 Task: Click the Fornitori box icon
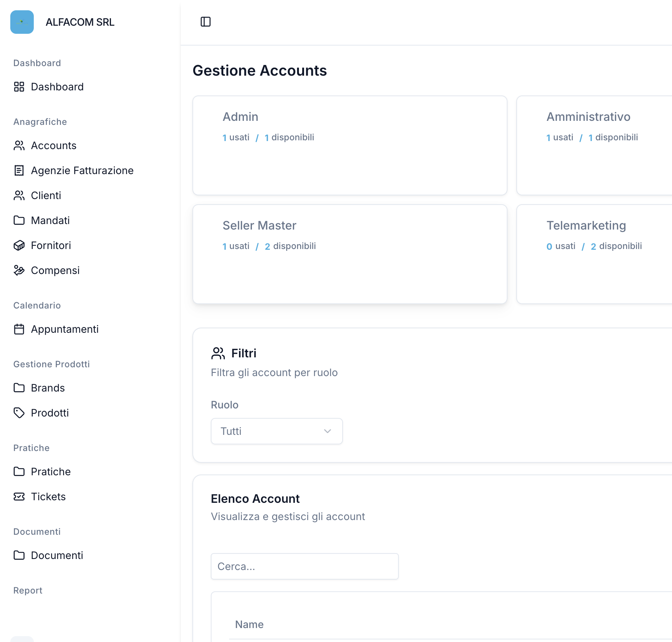coord(19,245)
